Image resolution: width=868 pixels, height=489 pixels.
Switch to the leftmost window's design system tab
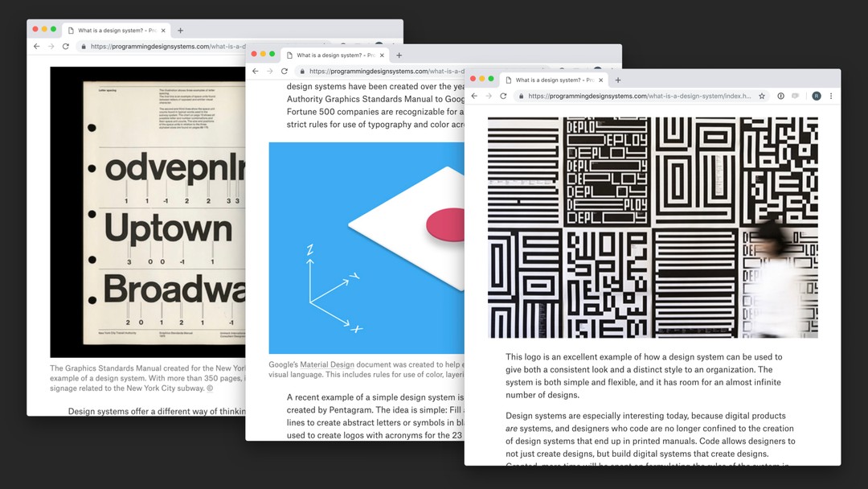117,30
